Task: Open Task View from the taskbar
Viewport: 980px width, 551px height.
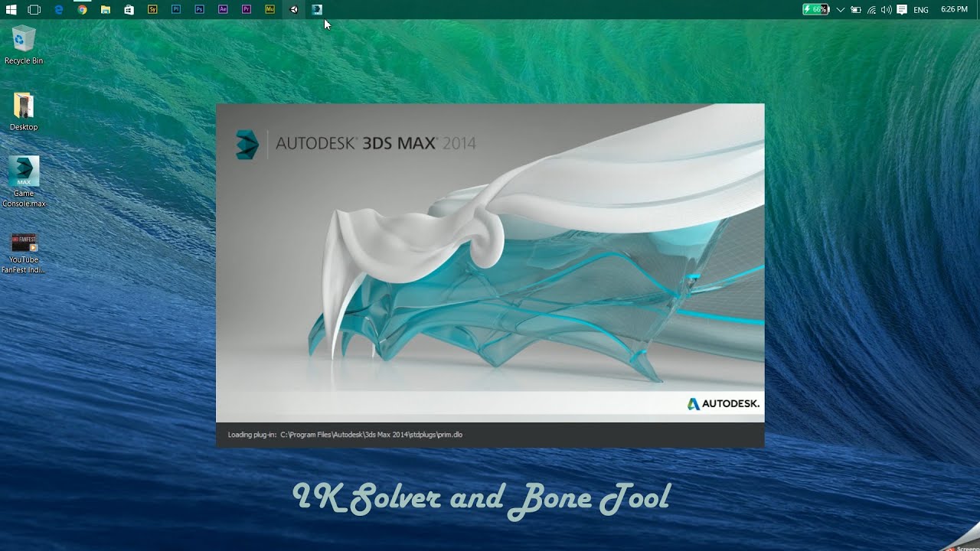Action: click(x=34, y=10)
